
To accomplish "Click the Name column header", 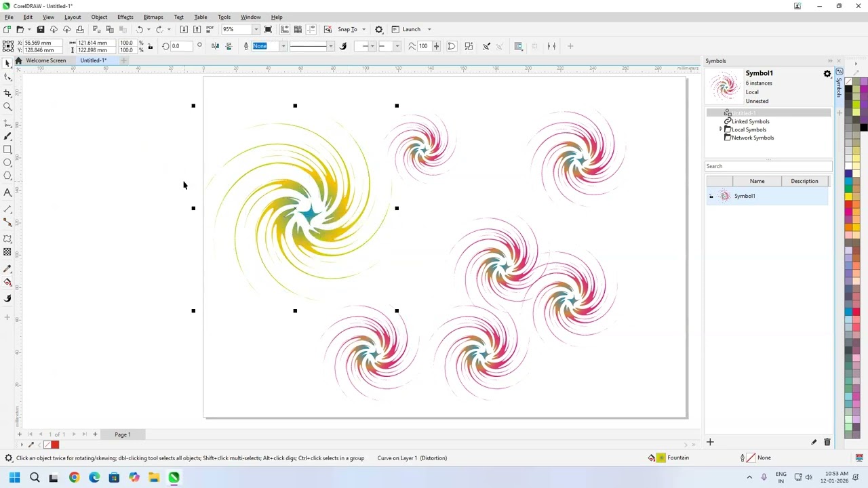I will 757,181.
